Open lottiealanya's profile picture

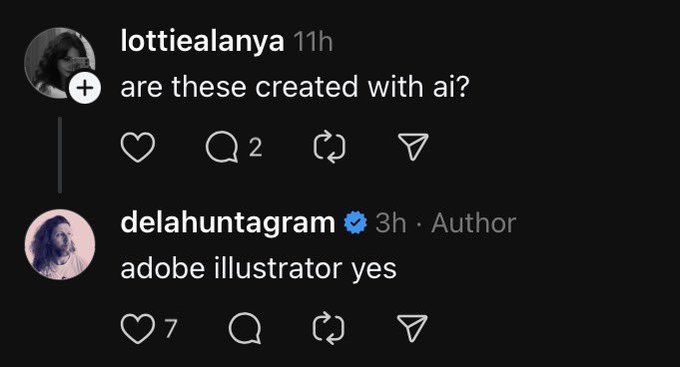click(60, 63)
